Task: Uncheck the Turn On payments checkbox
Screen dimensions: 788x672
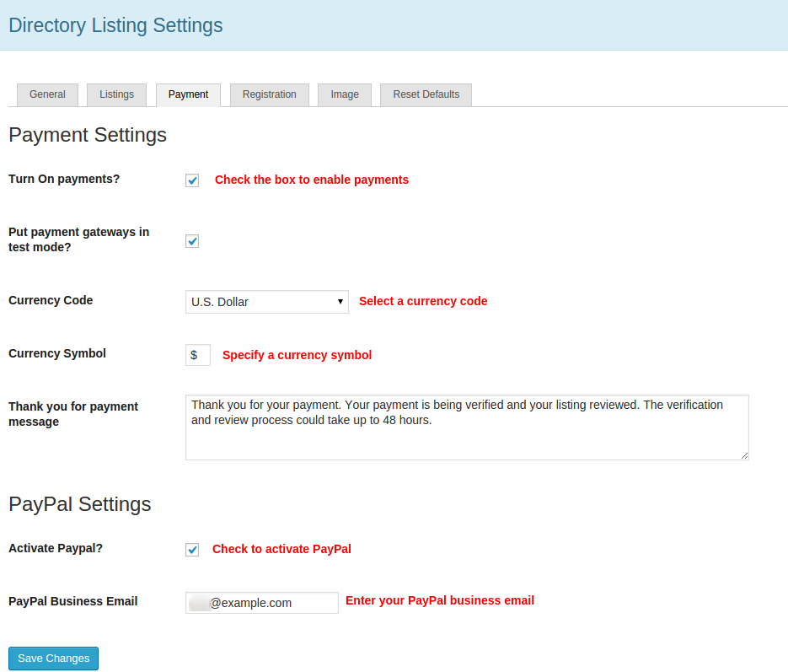Action: [192, 180]
